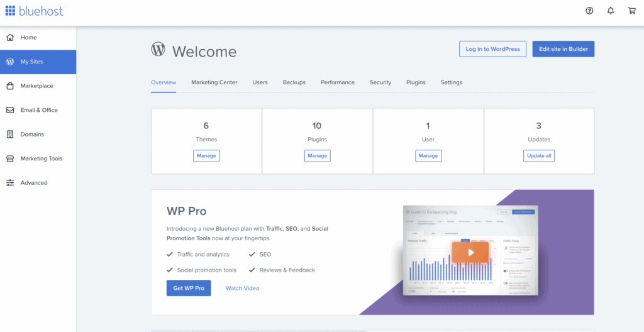Click the WordPress icon beside My Sites
Image resolution: width=644 pixels, height=332 pixels.
point(10,62)
